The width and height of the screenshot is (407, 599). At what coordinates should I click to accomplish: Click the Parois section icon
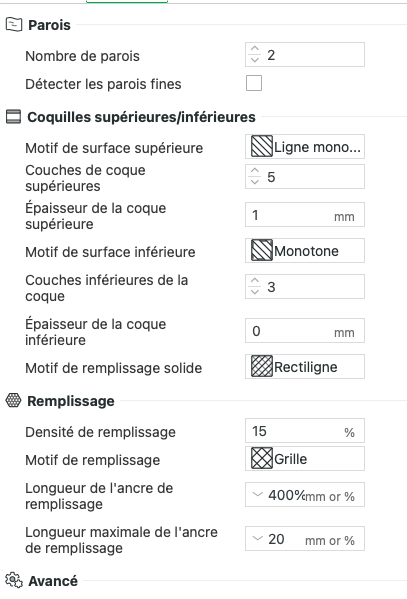[14, 25]
